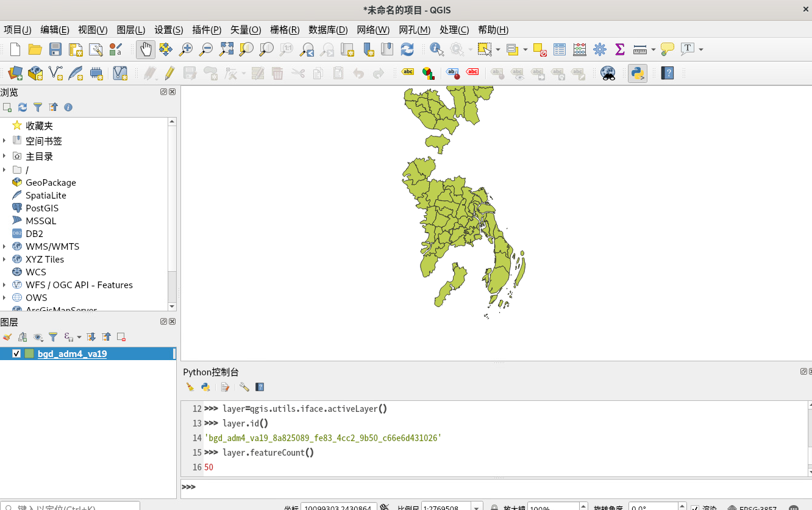Image resolution: width=812 pixels, height=510 pixels.
Task: Click the green layer symbol swatch
Action: [29, 354]
